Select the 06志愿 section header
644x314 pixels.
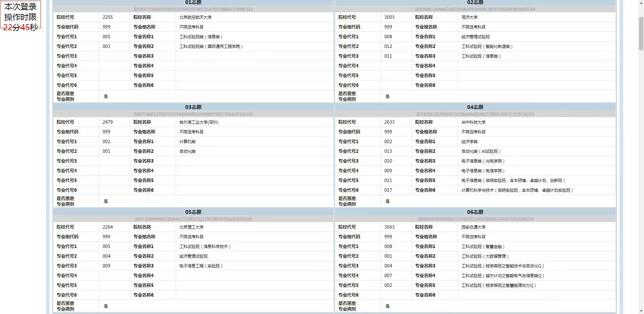pyautogui.click(x=475, y=212)
